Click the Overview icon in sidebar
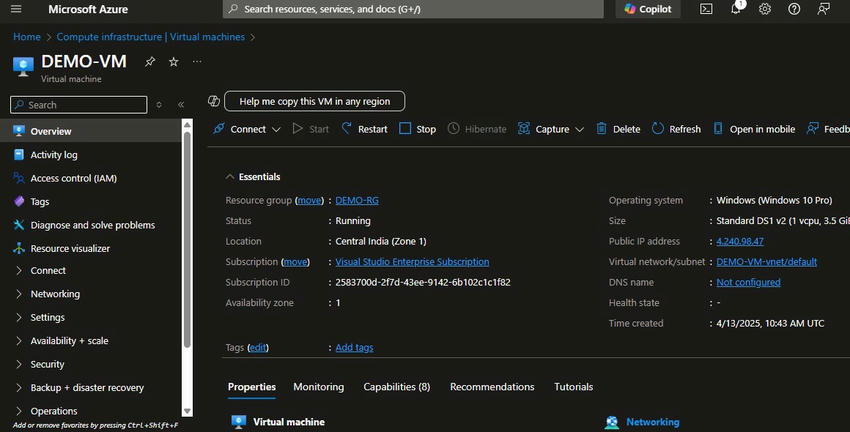The width and height of the screenshot is (850, 432). point(19,131)
